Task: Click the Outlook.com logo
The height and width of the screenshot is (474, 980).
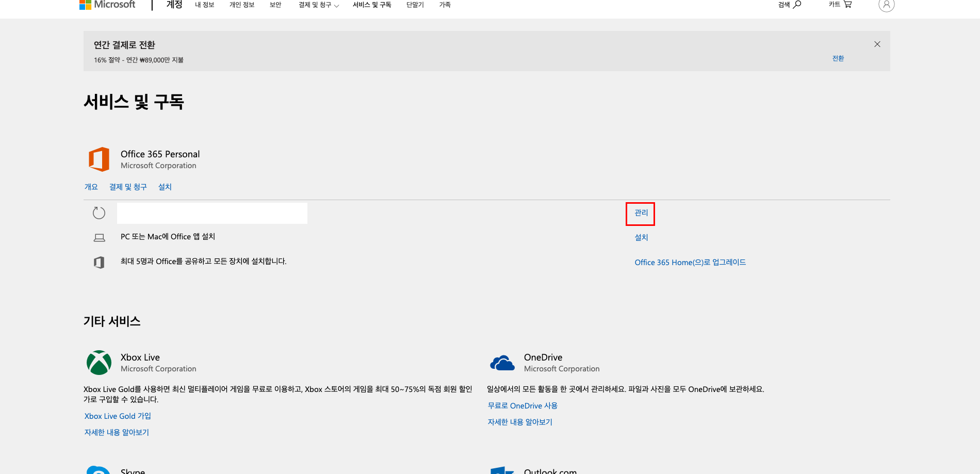Action: point(502,470)
